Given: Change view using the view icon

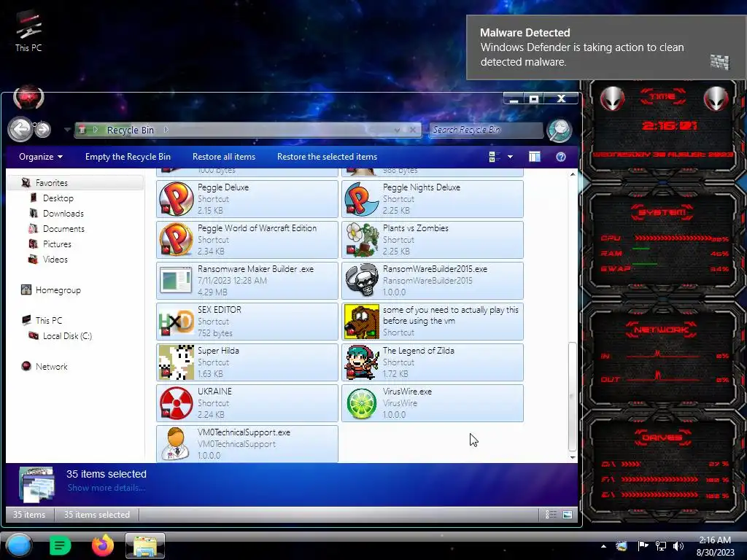Looking at the screenshot, I should click(495, 157).
